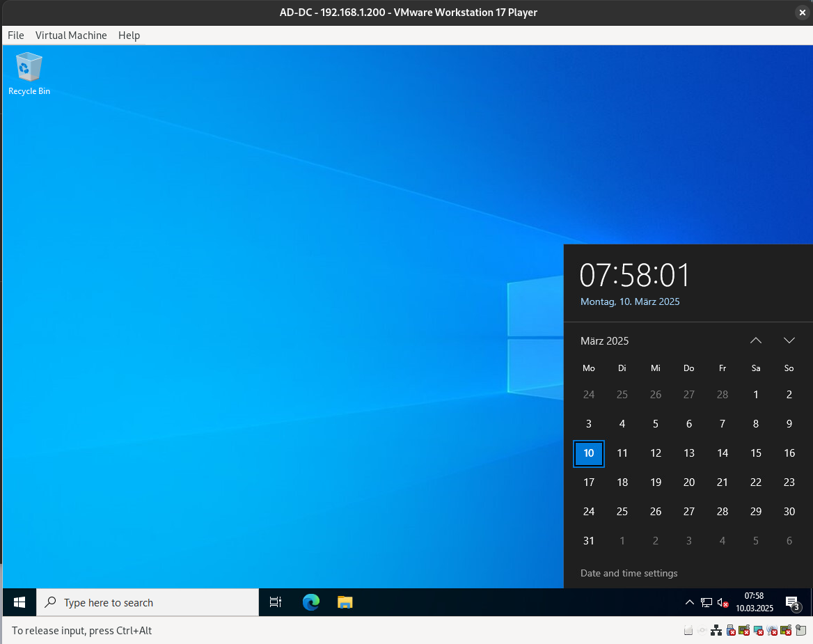Click the Windows Start button
The height and width of the screenshot is (644, 813).
[x=19, y=602]
